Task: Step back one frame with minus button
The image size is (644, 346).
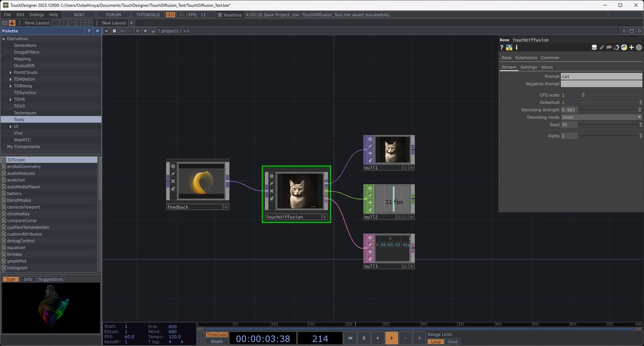Action: (x=406, y=338)
